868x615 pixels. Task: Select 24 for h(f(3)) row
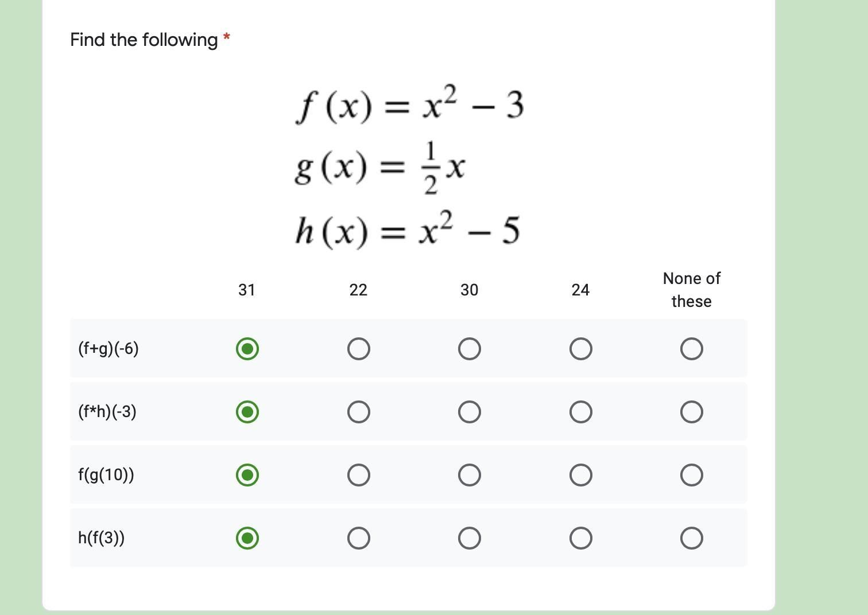click(580, 538)
